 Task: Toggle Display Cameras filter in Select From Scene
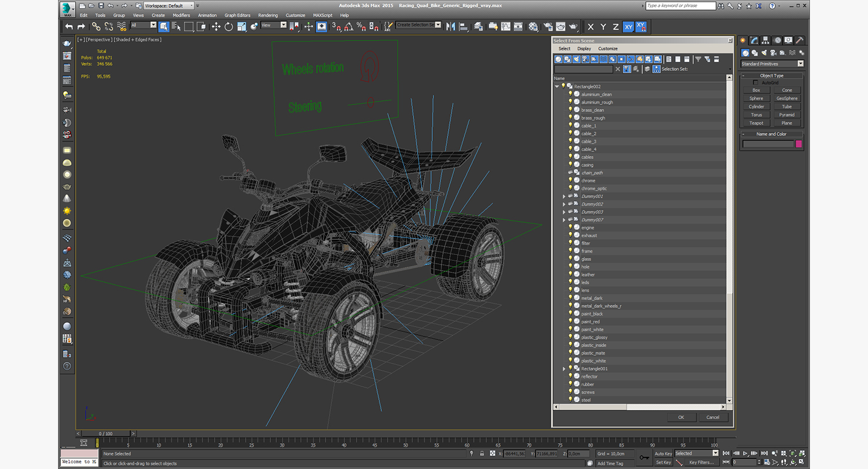tap(585, 59)
